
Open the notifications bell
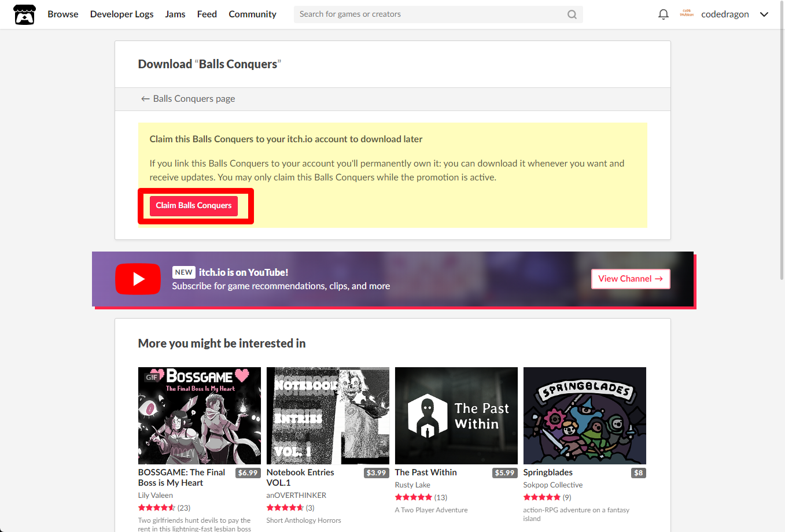(x=664, y=14)
